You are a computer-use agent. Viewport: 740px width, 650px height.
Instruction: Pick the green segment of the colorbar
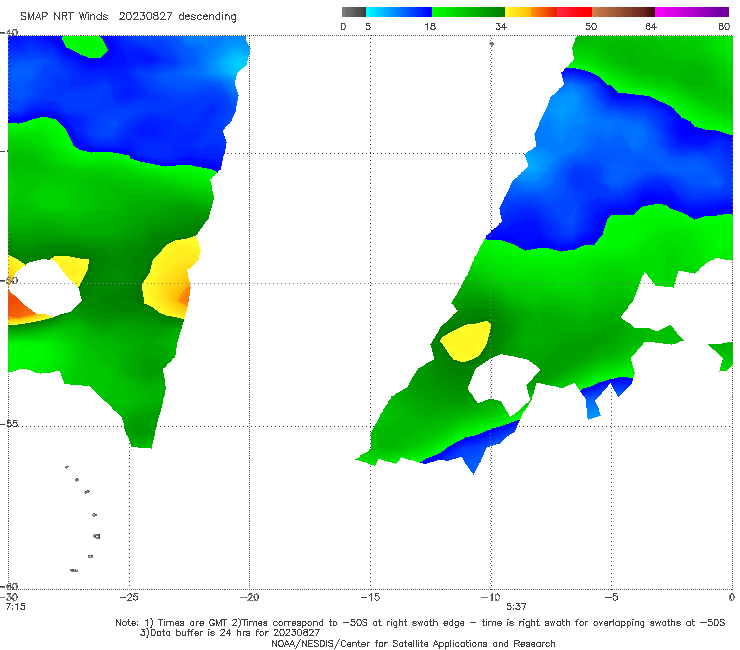[x=468, y=12]
